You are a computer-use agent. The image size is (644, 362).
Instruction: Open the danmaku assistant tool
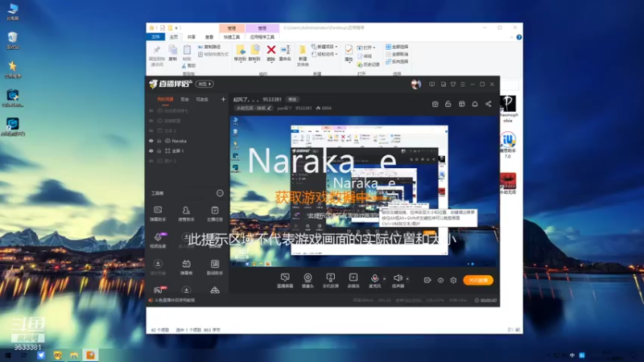coord(158,214)
